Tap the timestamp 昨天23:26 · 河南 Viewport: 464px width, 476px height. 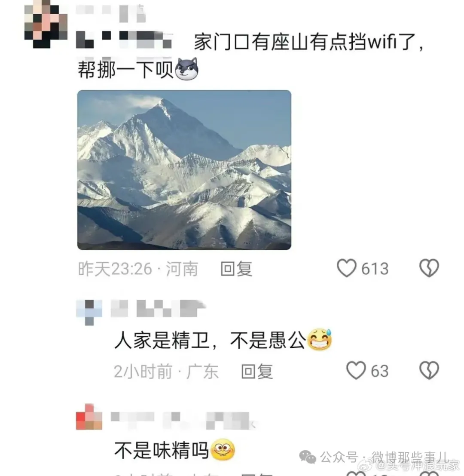pyautogui.click(x=138, y=269)
